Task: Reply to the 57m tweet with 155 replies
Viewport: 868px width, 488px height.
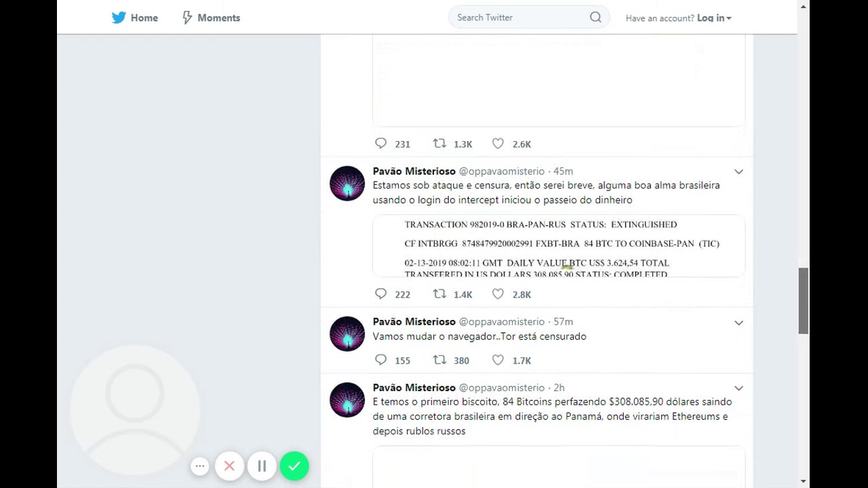Action: click(x=381, y=360)
